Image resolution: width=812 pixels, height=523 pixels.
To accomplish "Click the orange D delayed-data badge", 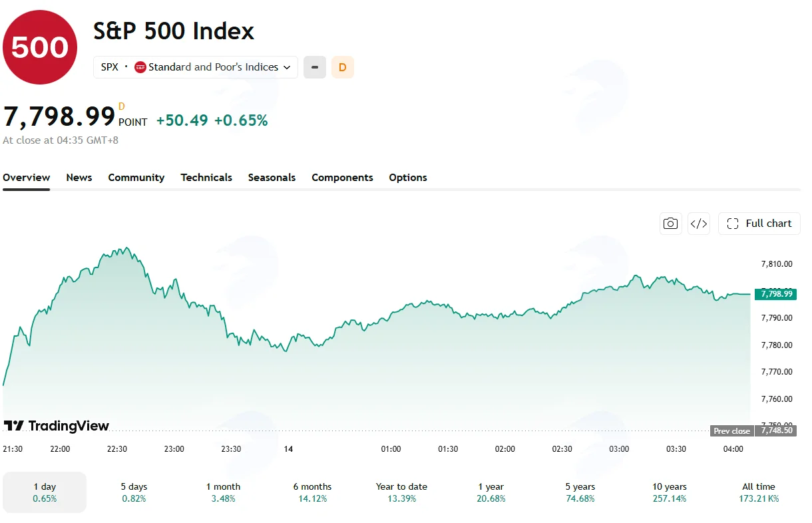I will tap(343, 67).
